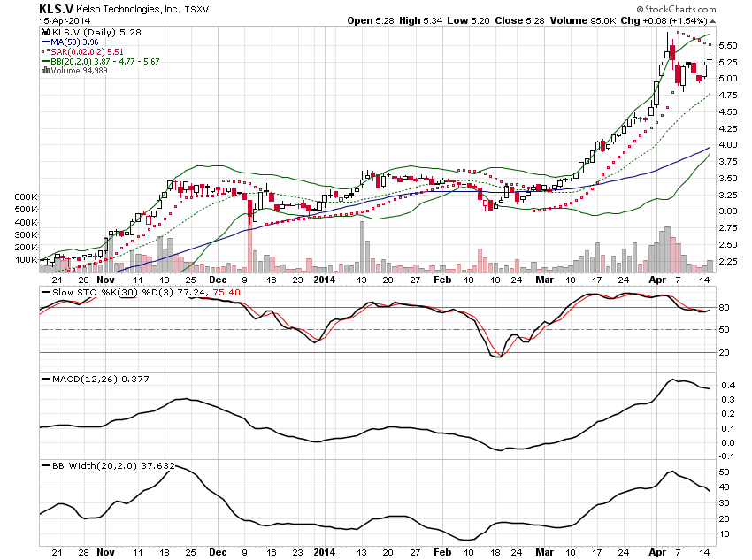Click the Nov label under the price panel

(105, 280)
